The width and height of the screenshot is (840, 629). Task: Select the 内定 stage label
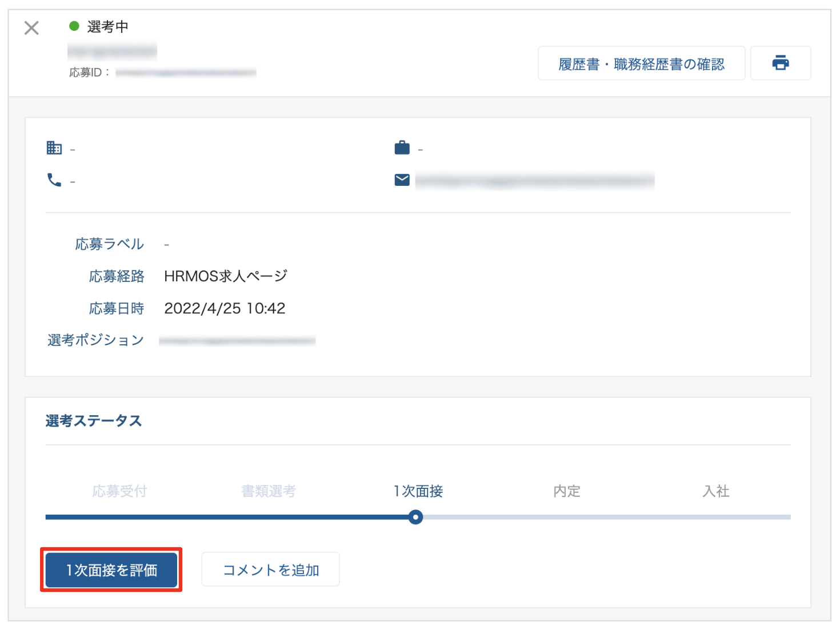tap(567, 491)
